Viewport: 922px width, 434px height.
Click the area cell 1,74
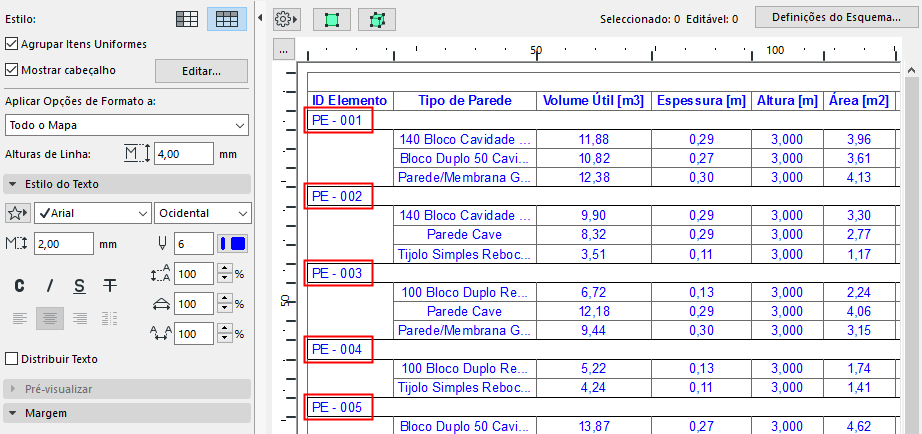859,369
